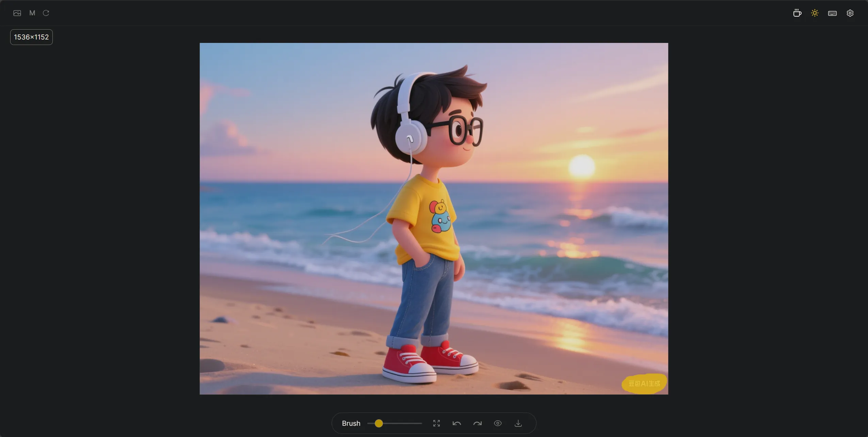The image size is (868, 437).
Task: Click the rerun last mask refresh icon
Action: (46, 13)
